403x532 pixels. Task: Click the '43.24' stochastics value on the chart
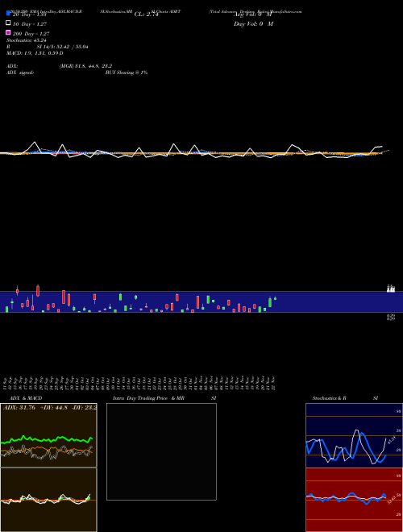(392, 440)
